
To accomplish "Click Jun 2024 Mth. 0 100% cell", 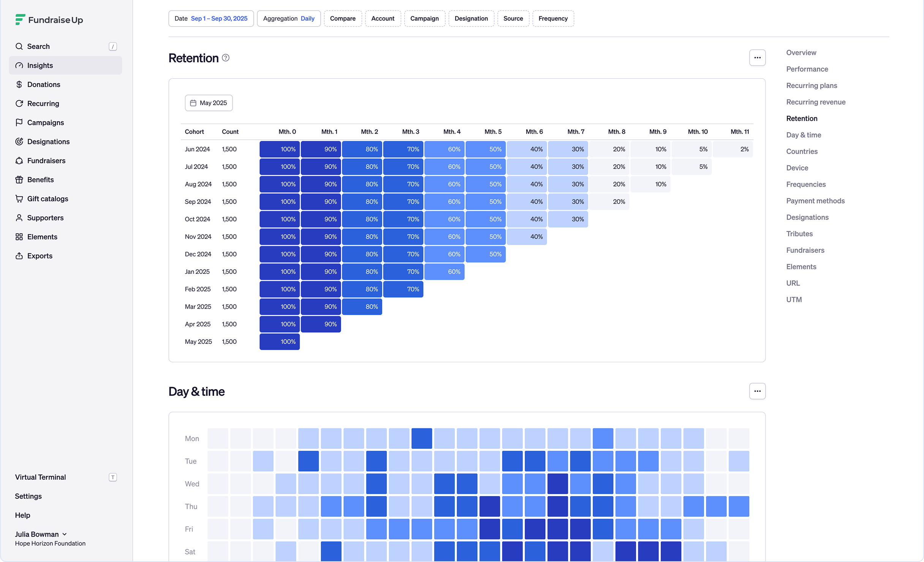I will 280,149.
